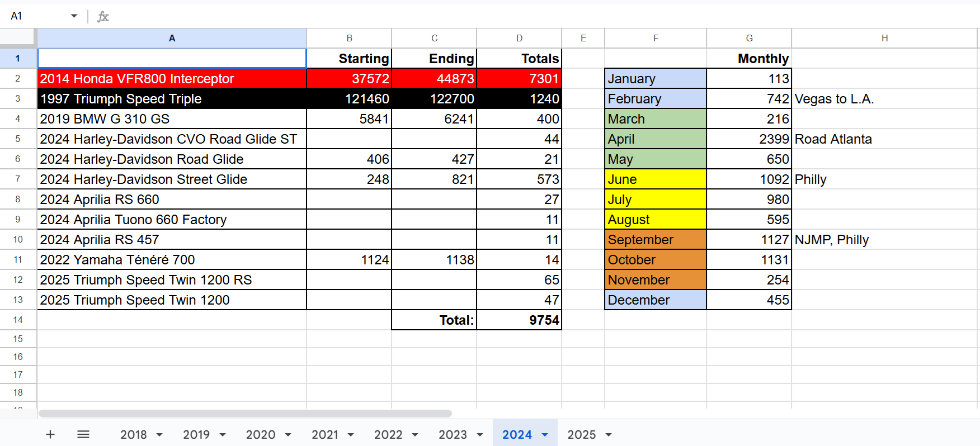Add a new sheet with plus icon
This screenshot has width=980, height=446.
point(50,434)
